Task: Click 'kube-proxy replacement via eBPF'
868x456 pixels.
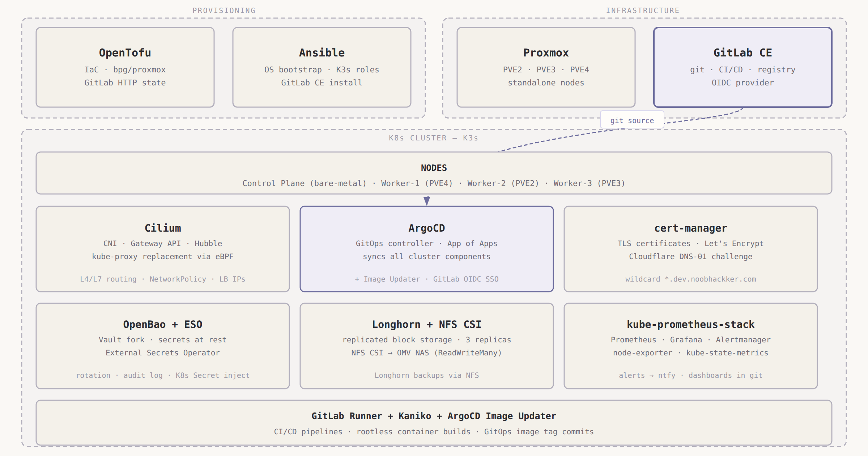Action: click(163, 257)
